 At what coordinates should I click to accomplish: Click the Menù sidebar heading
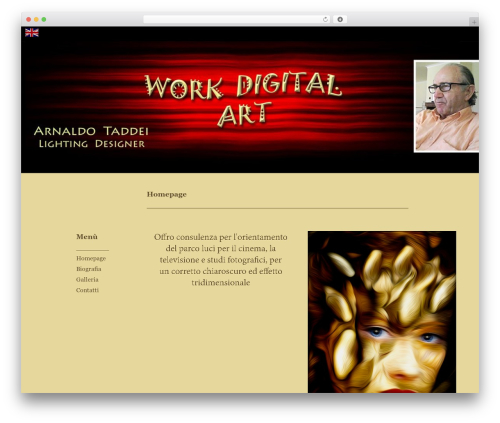click(x=87, y=237)
